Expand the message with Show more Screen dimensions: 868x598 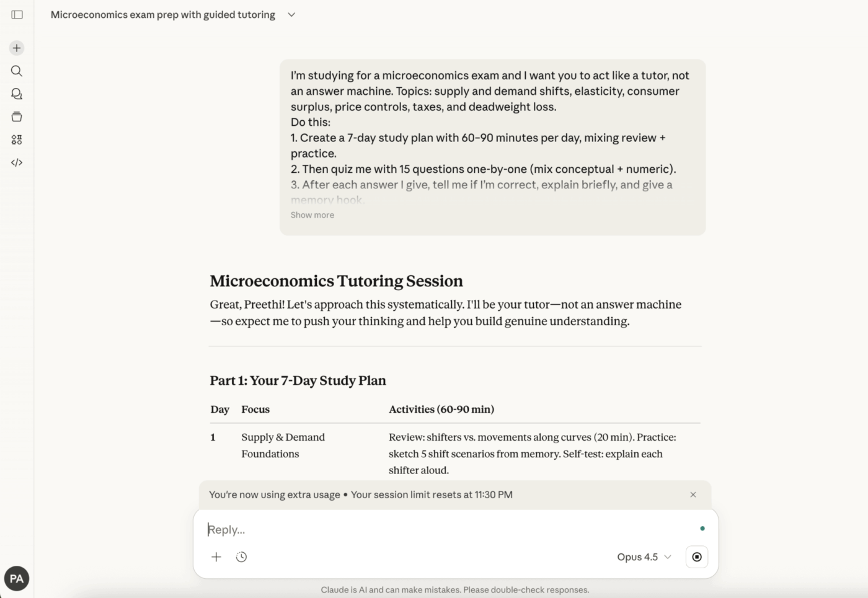tap(312, 215)
